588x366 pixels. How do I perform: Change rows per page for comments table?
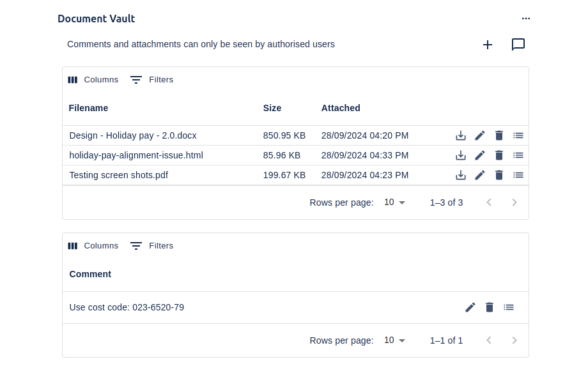click(x=394, y=340)
